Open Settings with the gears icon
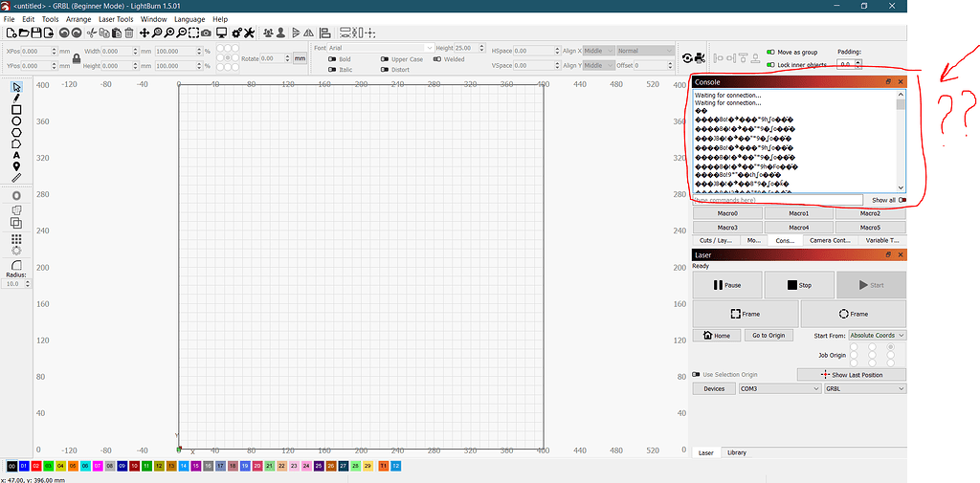 (x=236, y=33)
